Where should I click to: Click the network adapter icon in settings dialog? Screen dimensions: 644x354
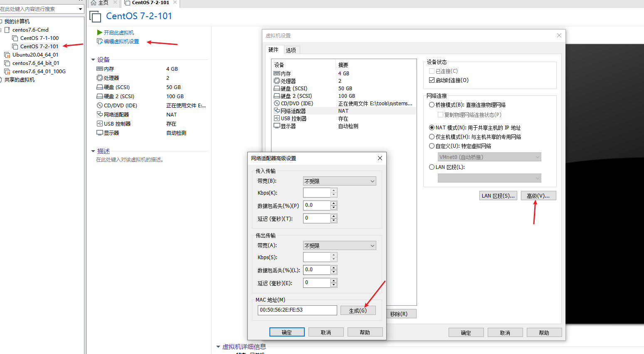(277, 111)
